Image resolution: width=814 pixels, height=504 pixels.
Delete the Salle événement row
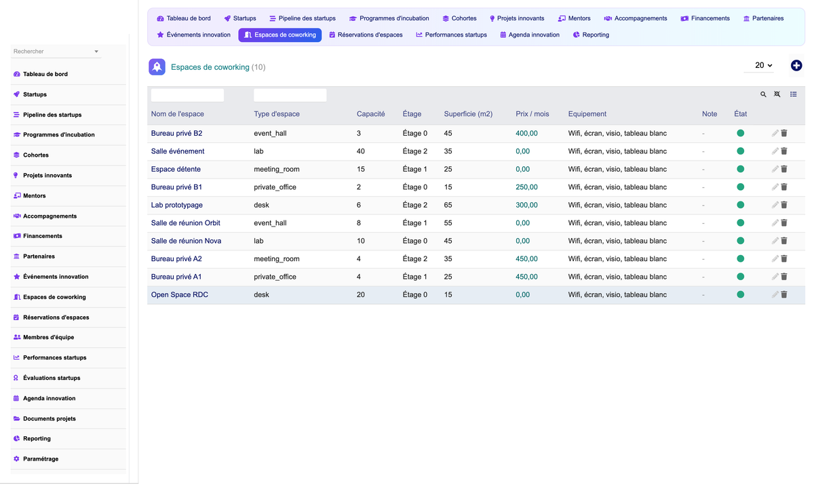[784, 151]
